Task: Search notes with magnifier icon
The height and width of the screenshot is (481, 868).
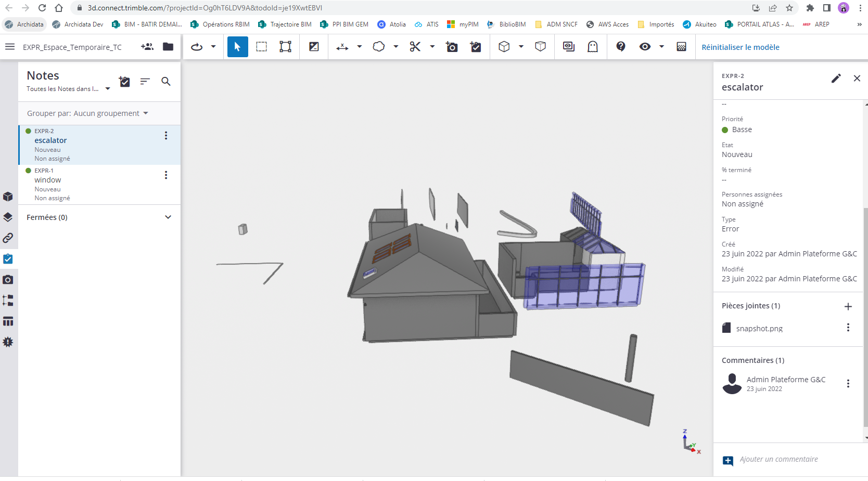Action: coord(166,82)
